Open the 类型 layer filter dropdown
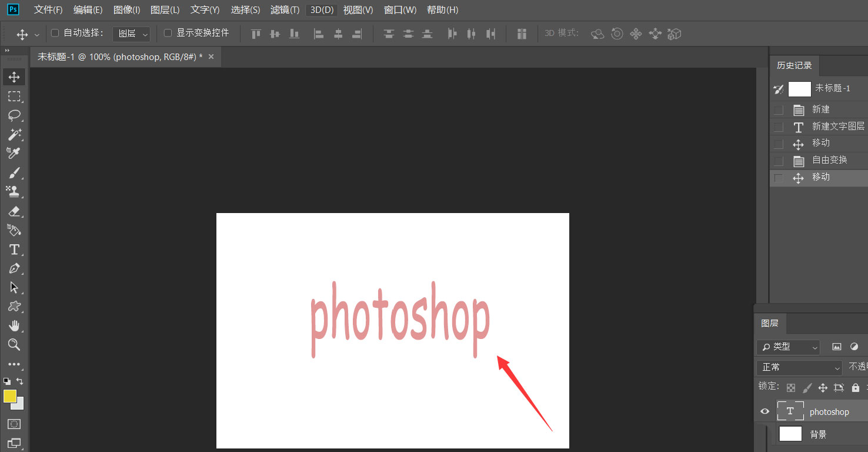This screenshot has width=868, height=452. 788,347
